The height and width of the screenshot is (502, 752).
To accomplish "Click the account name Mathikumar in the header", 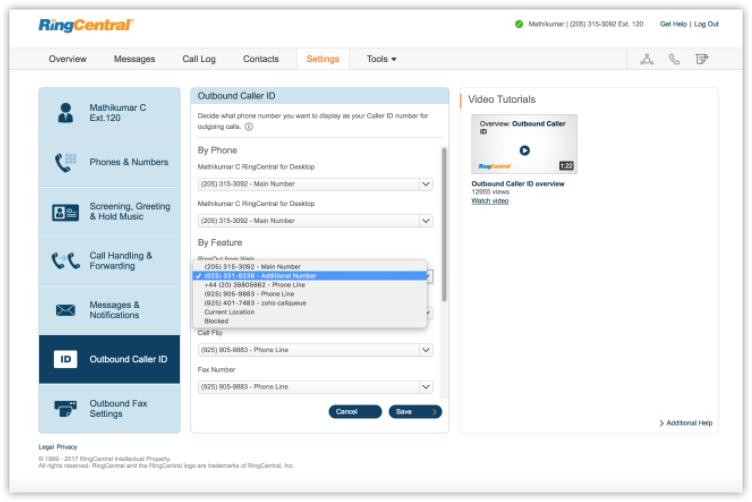I will (x=546, y=24).
